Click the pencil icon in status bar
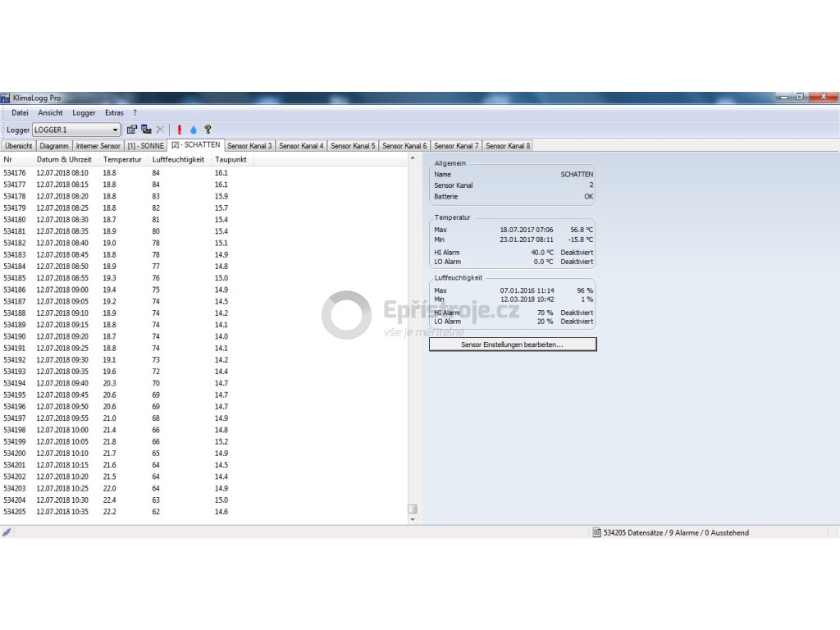The width and height of the screenshot is (840, 630). point(7,532)
